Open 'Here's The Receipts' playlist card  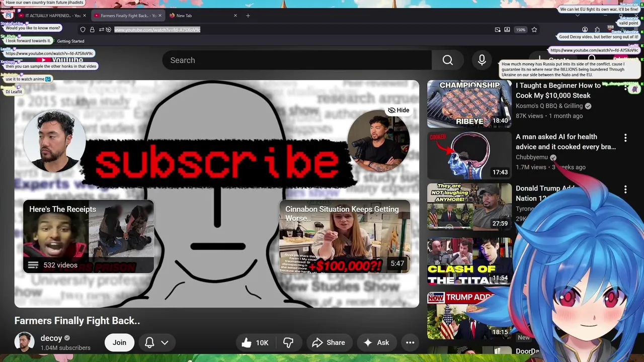pos(89,236)
